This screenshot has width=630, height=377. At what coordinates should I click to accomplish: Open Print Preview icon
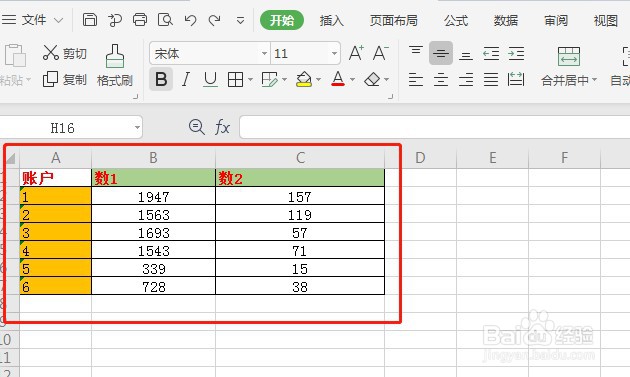point(165,19)
